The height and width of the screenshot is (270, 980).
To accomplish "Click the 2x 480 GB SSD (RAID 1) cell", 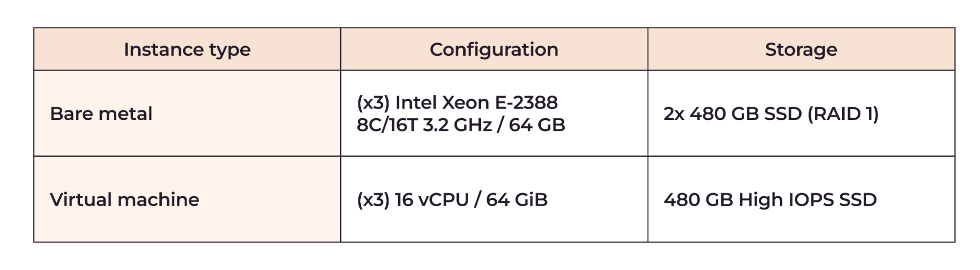I will [801, 113].
